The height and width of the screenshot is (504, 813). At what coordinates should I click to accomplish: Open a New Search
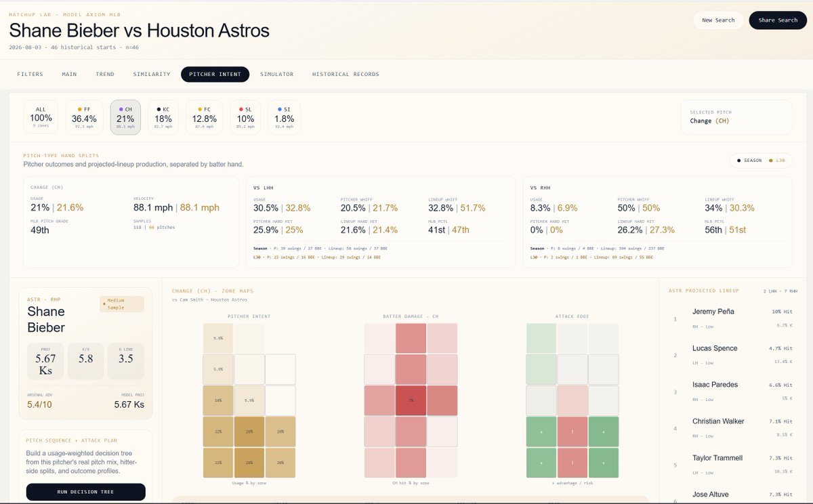pyautogui.click(x=718, y=20)
